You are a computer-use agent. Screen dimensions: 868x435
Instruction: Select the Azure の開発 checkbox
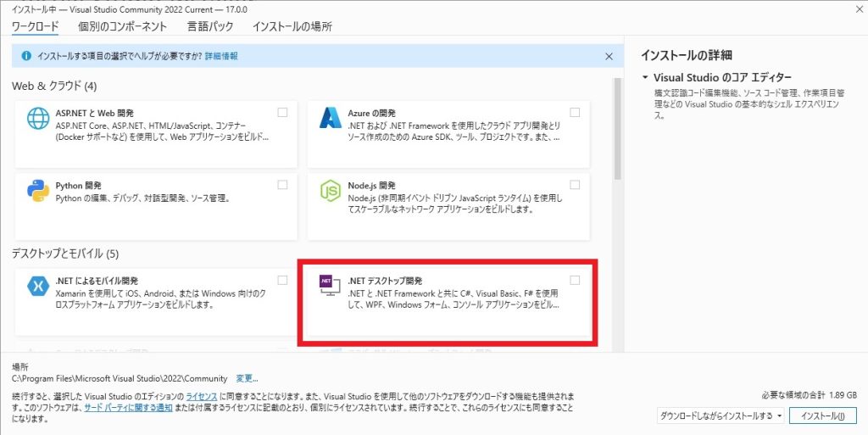point(575,112)
